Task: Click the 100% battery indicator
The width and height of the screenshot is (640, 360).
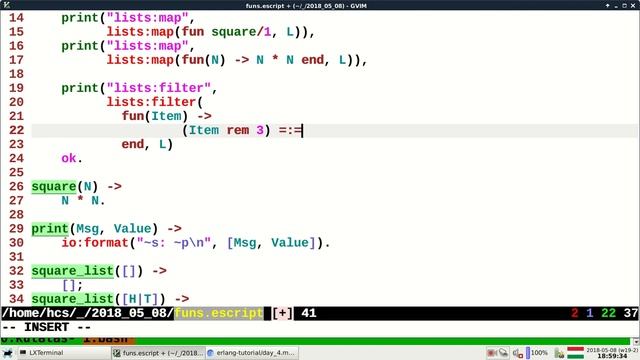Action: 537,353
